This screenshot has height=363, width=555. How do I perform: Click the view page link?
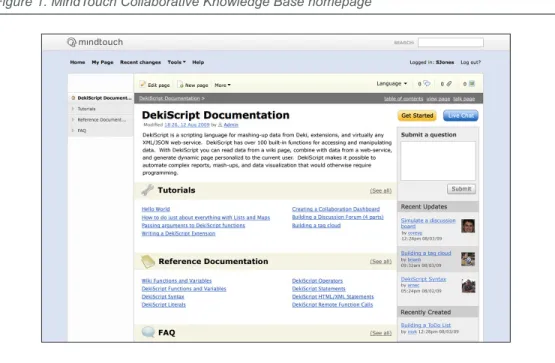tap(438, 99)
